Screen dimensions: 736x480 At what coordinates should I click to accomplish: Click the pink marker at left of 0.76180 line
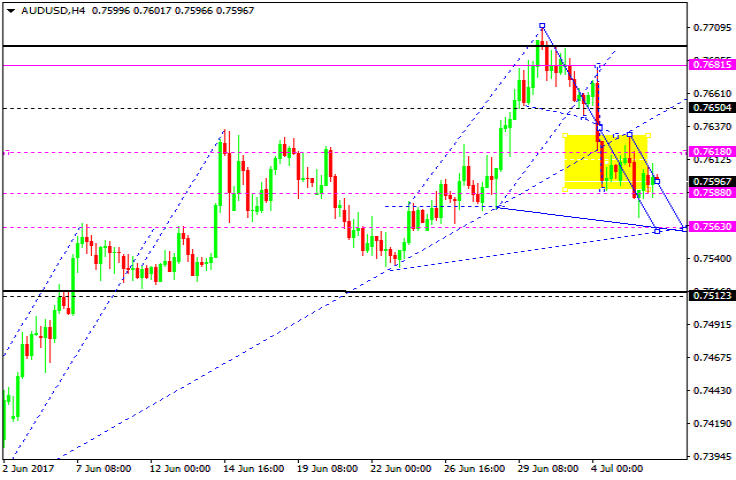click(x=7, y=152)
